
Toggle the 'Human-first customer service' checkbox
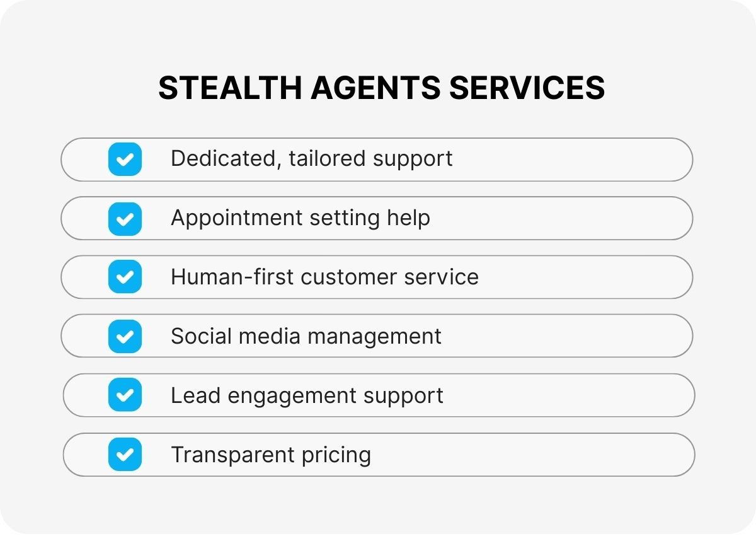(x=125, y=277)
